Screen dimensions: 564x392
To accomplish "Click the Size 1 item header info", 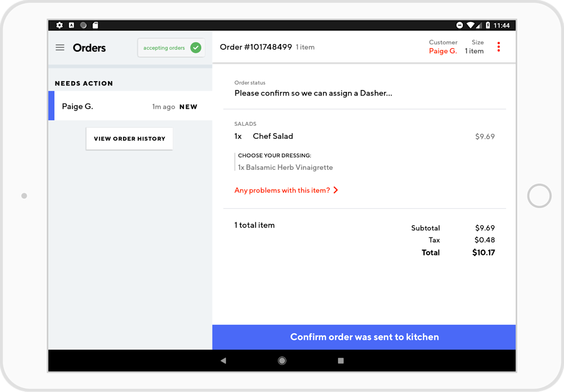I will (x=474, y=47).
